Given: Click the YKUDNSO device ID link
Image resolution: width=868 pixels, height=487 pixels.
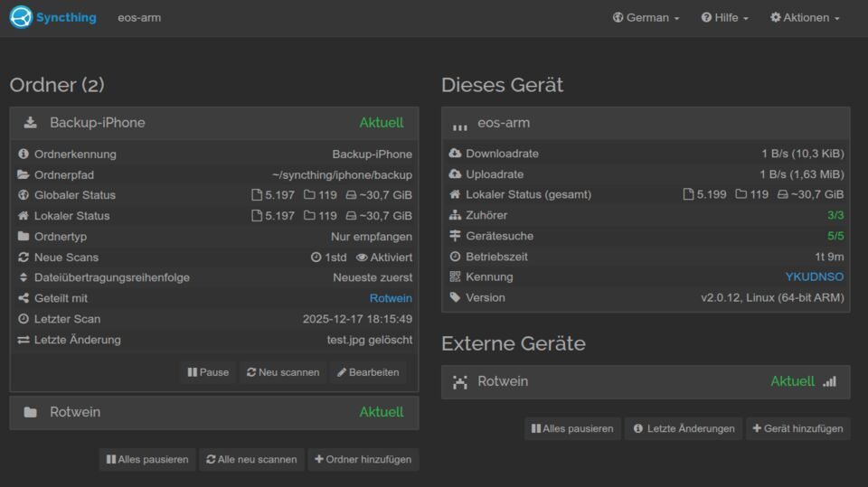Looking at the screenshot, I should (x=814, y=277).
